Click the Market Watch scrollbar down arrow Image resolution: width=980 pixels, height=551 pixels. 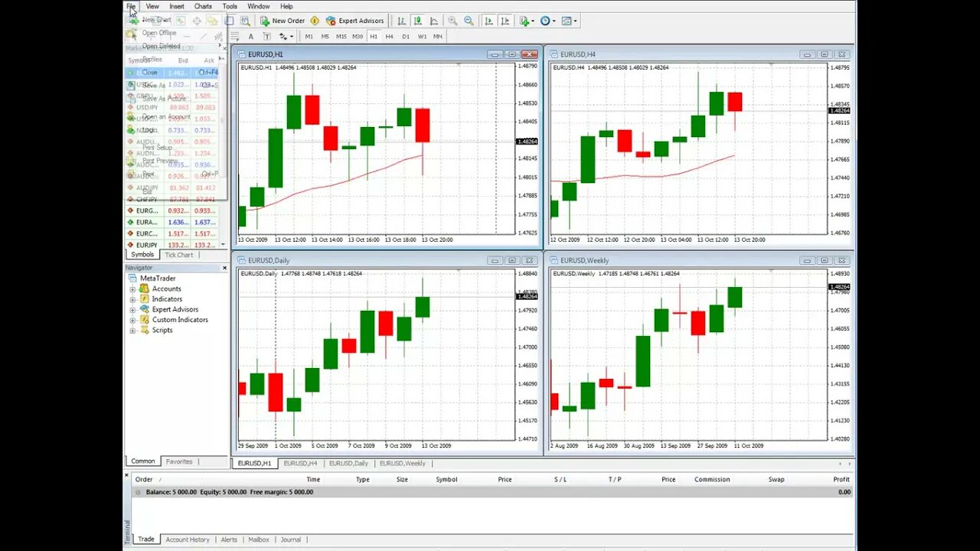pos(223,245)
